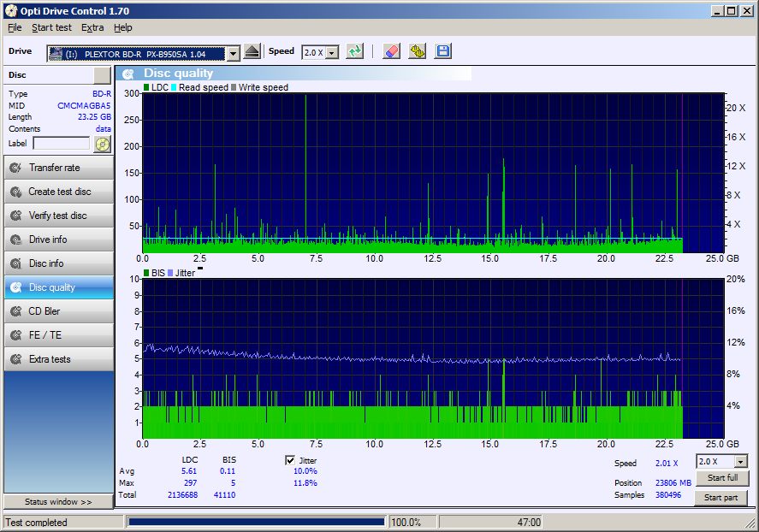This screenshot has height=532, width=759.
Task: Open the bottom-right speed 2.0 X dropdown
Action: click(741, 462)
